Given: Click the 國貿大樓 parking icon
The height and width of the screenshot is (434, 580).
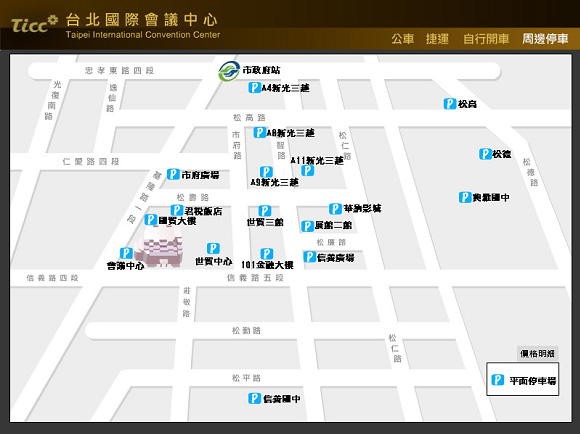Looking at the screenshot, I should 151,220.
